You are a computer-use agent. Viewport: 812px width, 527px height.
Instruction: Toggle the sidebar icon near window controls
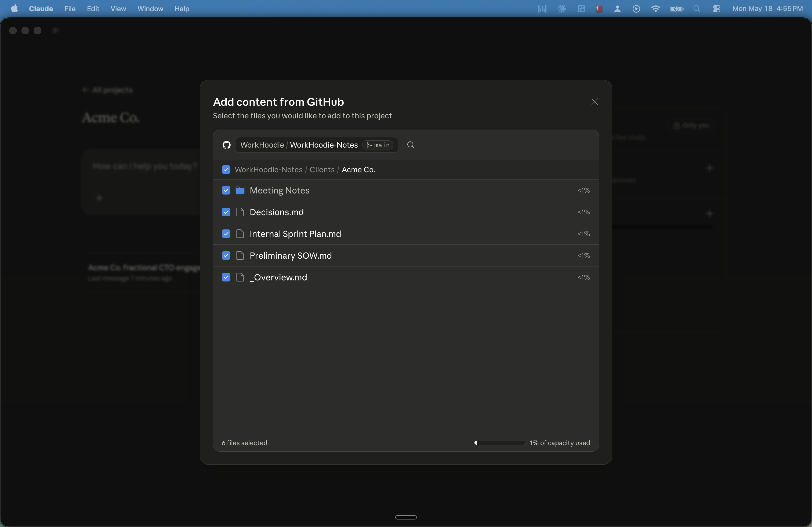click(x=56, y=30)
